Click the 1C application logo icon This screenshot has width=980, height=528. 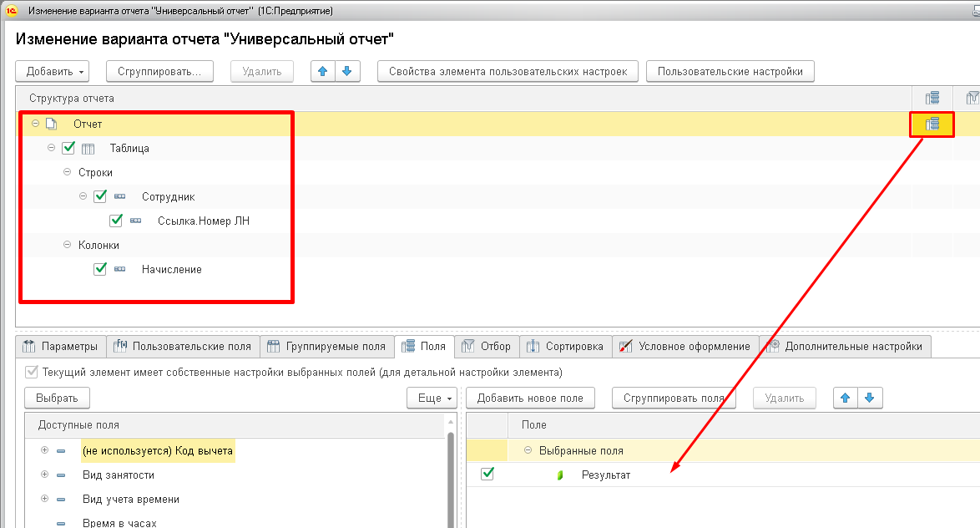point(11,11)
